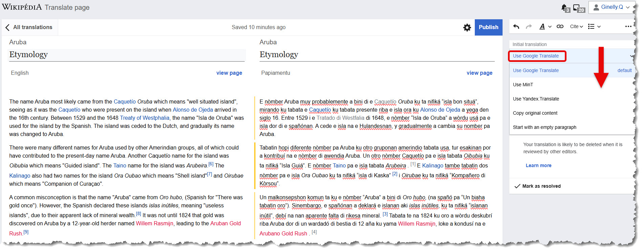Click the Papiamentu Etymology section title
This screenshot has width=644, height=252.
279,54
